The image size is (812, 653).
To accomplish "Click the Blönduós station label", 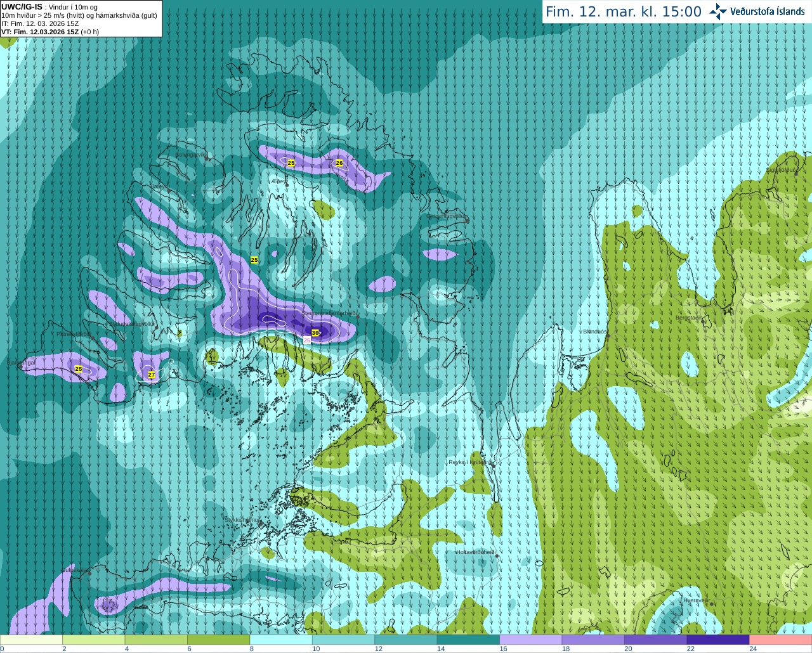I will point(595,332).
